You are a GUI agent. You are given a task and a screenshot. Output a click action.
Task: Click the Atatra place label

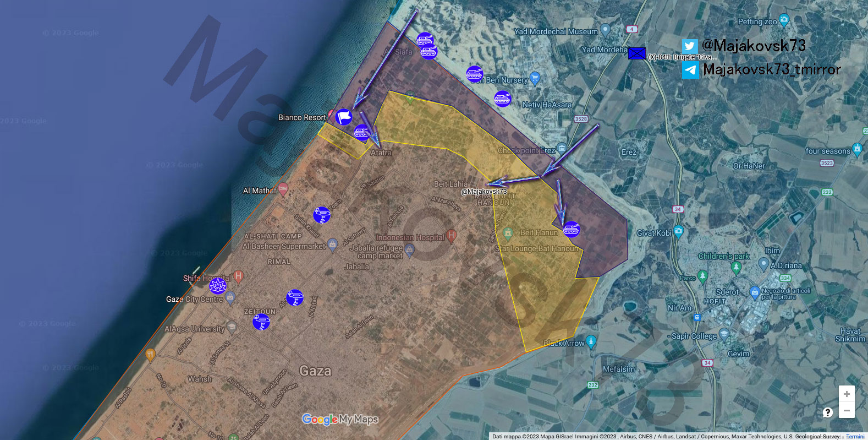pyautogui.click(x=381, y=153)
